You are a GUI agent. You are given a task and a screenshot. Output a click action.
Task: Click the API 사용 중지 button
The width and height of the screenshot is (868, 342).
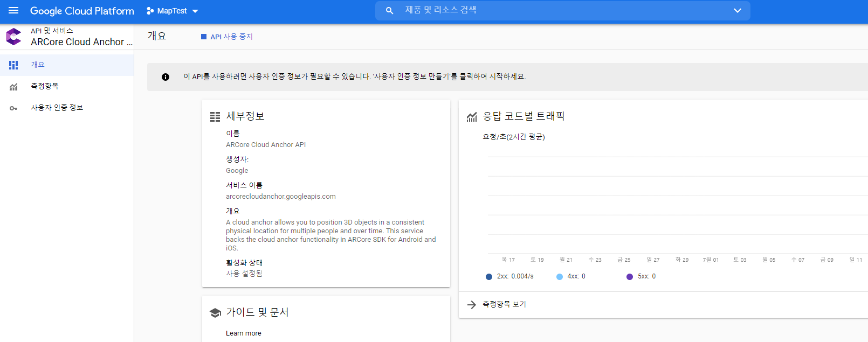pyautogui.click(x=226, y=37)
